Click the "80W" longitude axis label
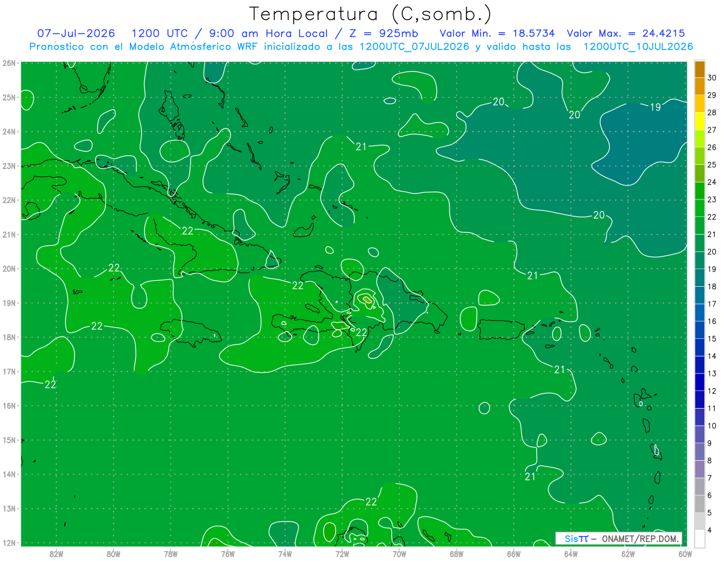Screen dimensions: 728x562 [113, 554]
